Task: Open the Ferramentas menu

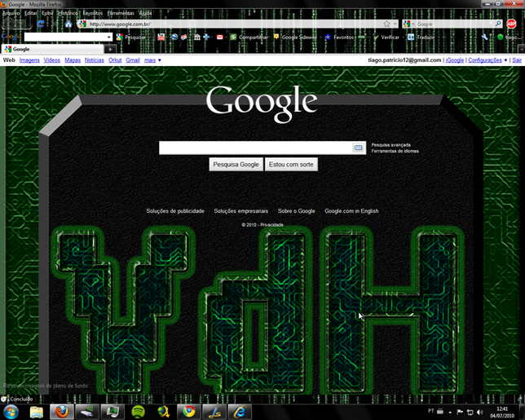Action: pyautogui.click(x=121, y=13)
